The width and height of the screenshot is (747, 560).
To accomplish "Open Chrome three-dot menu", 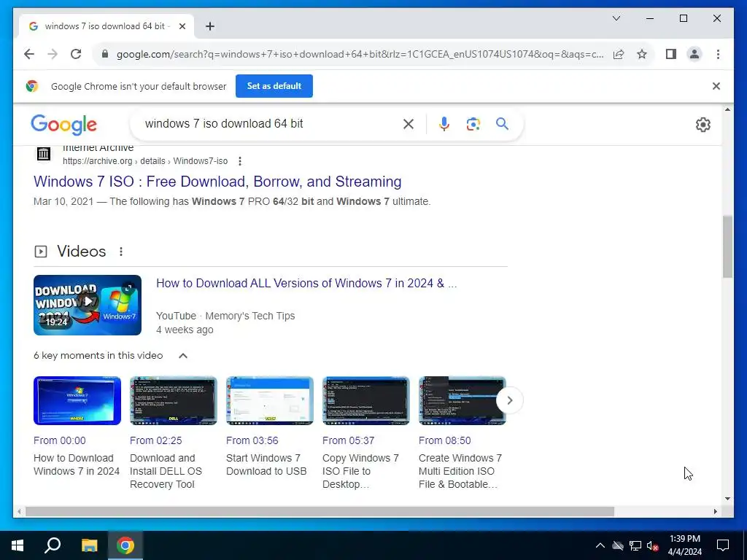I will click(x=718, y=54).
